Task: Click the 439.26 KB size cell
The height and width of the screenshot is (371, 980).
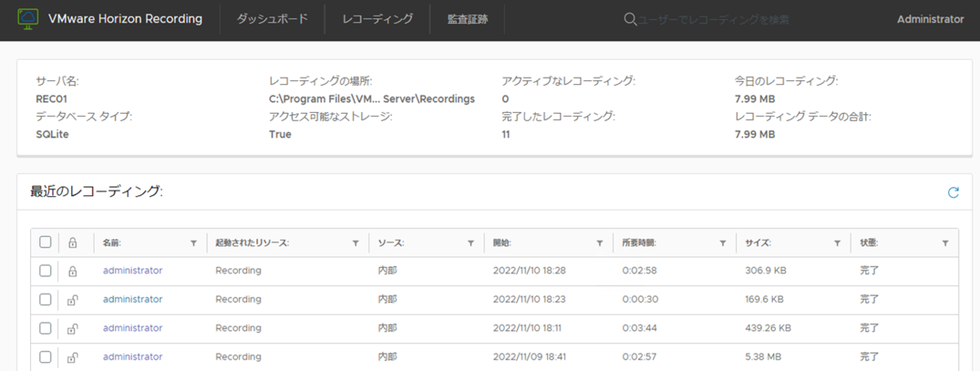Action: point(768,328)
